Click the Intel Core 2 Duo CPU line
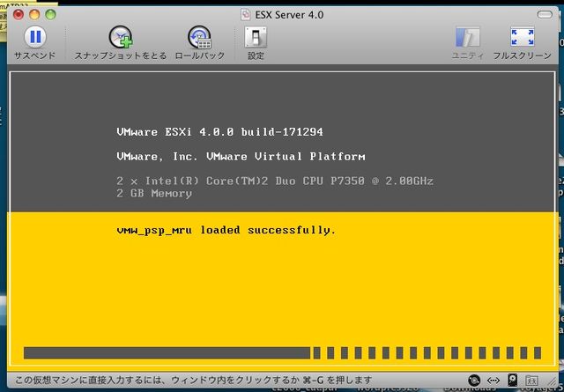The width and height of the screenshot is (564, 392). coord(275,181)
